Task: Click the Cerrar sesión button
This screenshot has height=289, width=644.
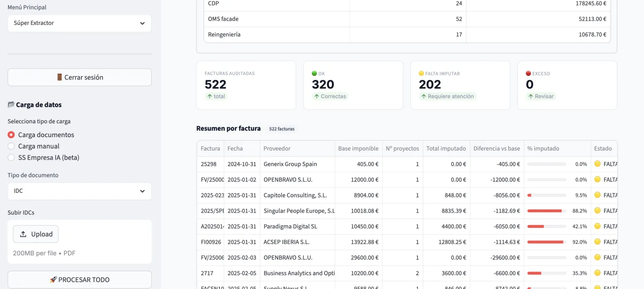Action: (80, 77)
